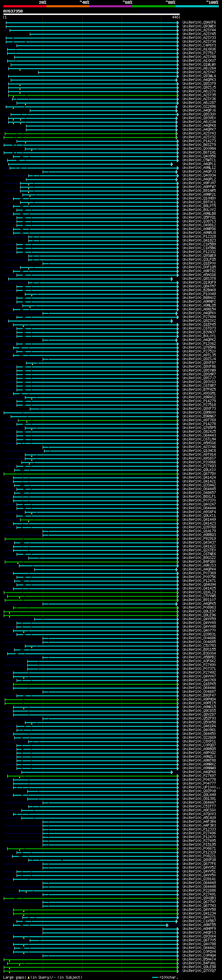Click hit label UniRef100_B9RN67
Viewport: 222px width, 980px height.
[x=199, y=416]
